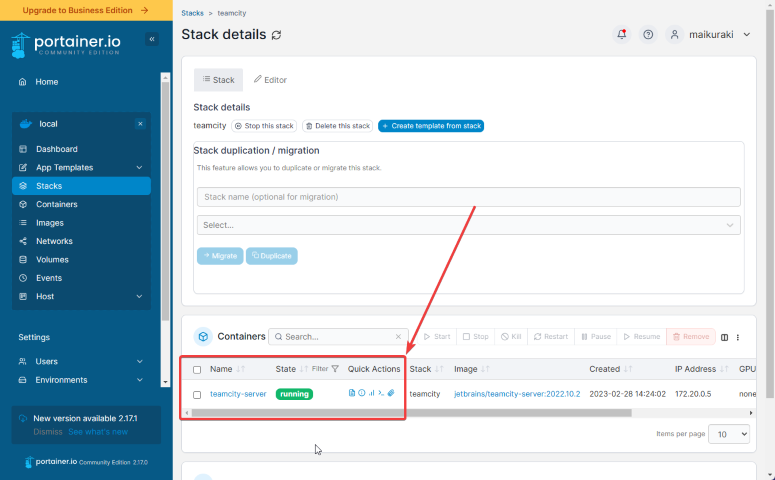Click the Restart button in containers toolbar
The height and width of the screenshot is (480, 775).
pyautogui.click(x=551, y=337)
